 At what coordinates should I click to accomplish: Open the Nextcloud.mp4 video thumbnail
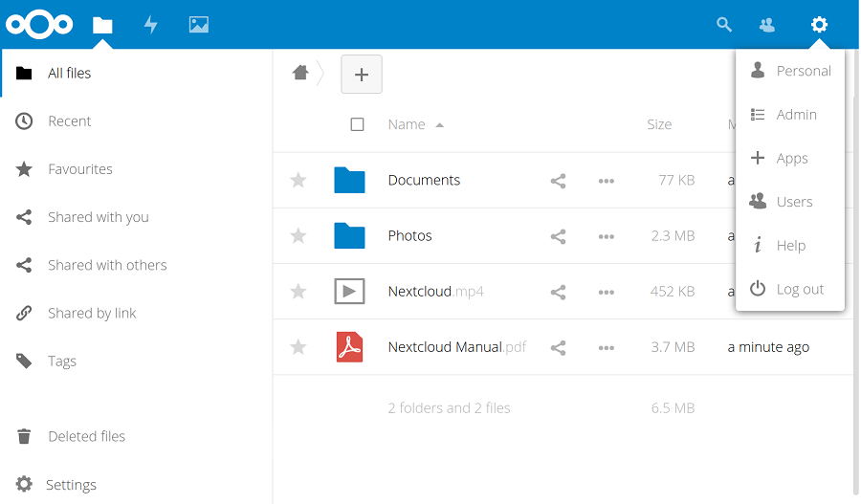pos(349,292)
